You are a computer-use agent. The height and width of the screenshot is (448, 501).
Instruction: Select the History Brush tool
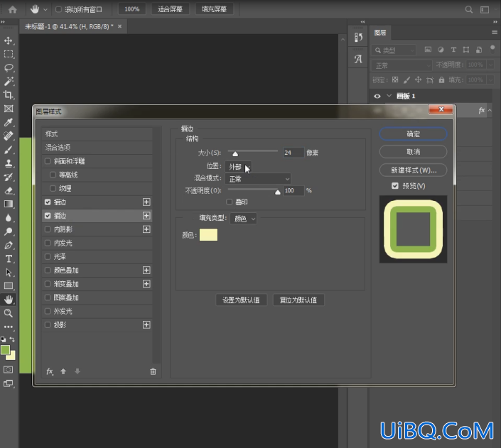tap(9, 177)
